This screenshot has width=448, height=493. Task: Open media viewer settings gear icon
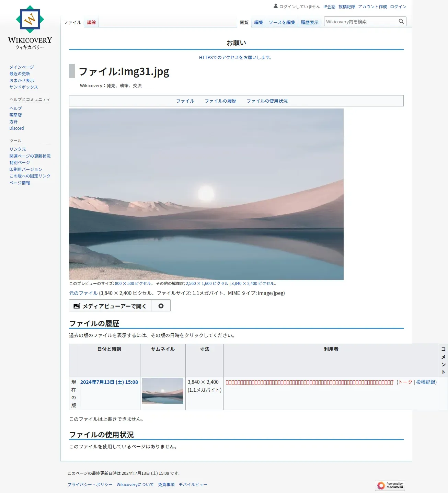pos(161,306)
